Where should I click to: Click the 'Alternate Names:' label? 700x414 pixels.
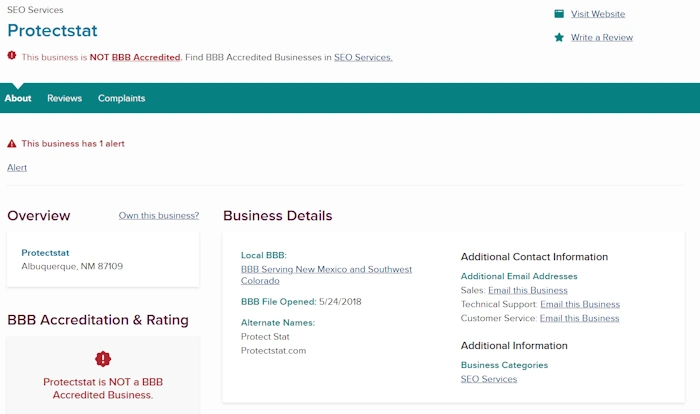[278, 322]
